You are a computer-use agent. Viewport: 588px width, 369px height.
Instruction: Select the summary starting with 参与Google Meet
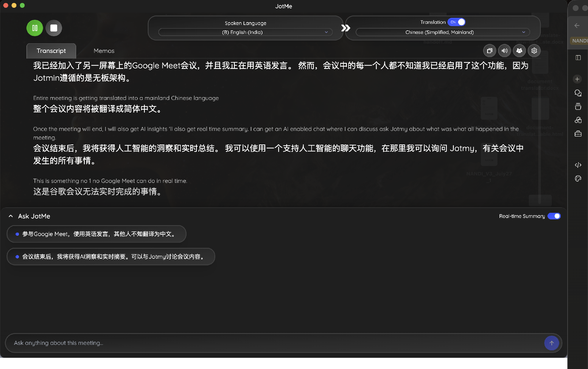point(97,234)
